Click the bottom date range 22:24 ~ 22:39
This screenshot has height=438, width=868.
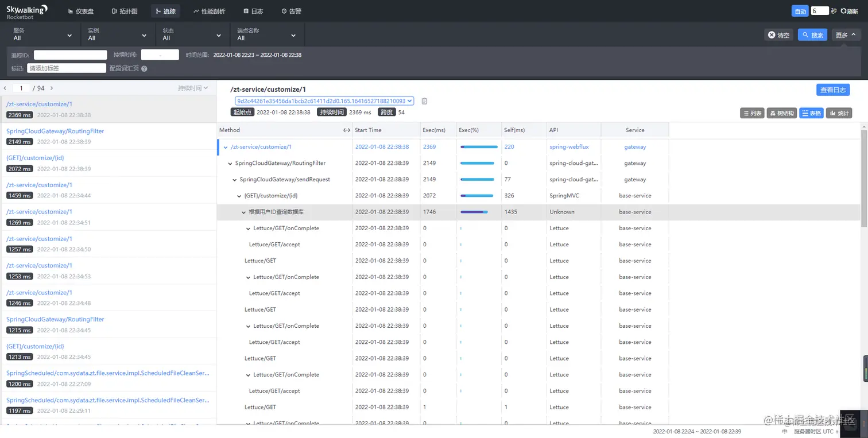[697, 431]
